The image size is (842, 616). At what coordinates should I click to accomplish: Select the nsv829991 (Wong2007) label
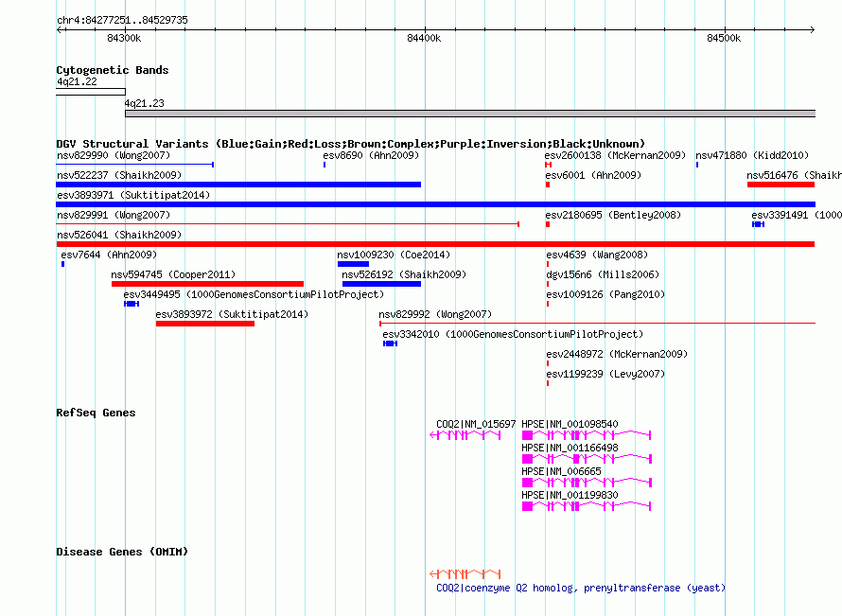click(x=114, y=215)
